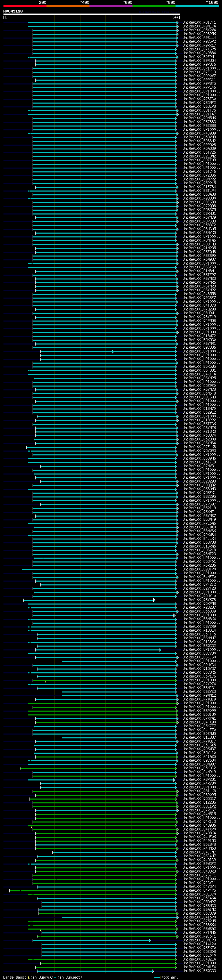Viewport: 222px width, 980px height.
Task: Select the UniRef100_B9RUQ4 label
Action: click(199, 60)
